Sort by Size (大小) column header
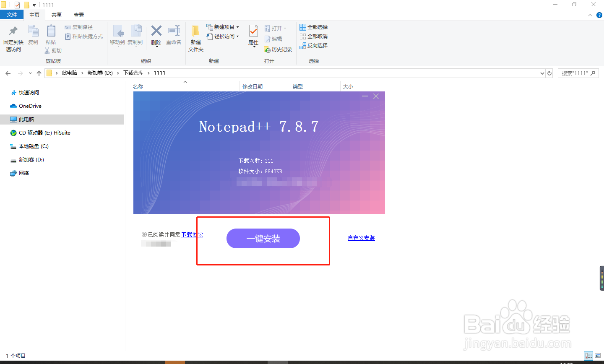This screenshot has height=364, width=604. click(x=348, y=87)
